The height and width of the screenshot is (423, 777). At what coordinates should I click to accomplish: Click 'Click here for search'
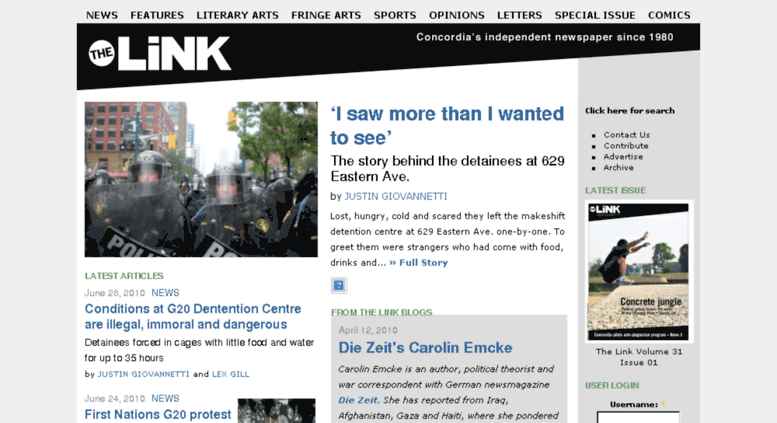pos(630,111)
